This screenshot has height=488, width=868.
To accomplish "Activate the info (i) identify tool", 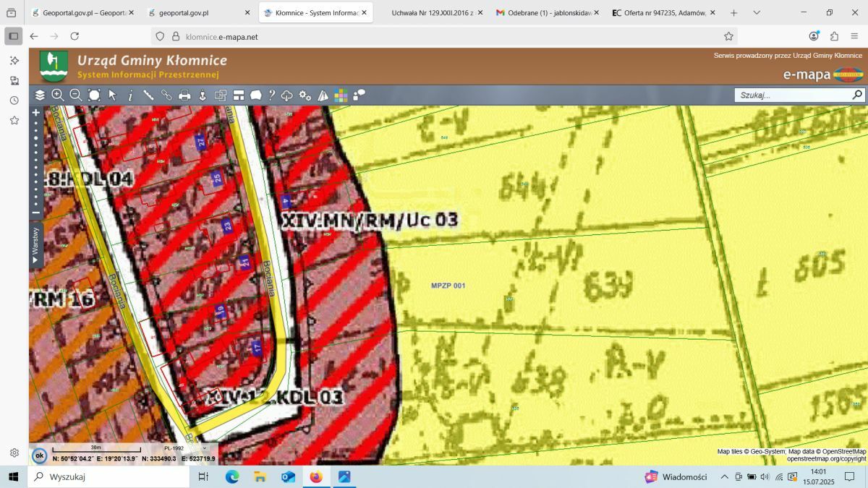I will tap(130, 95).
